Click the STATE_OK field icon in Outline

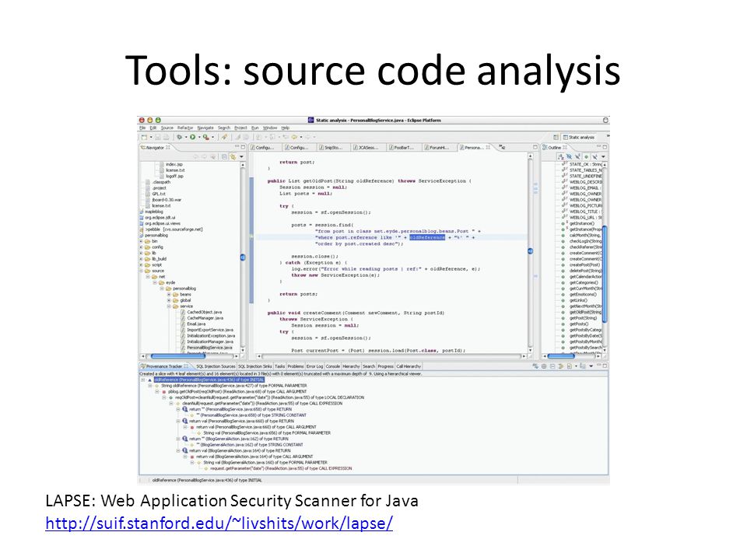coord(565,164)
